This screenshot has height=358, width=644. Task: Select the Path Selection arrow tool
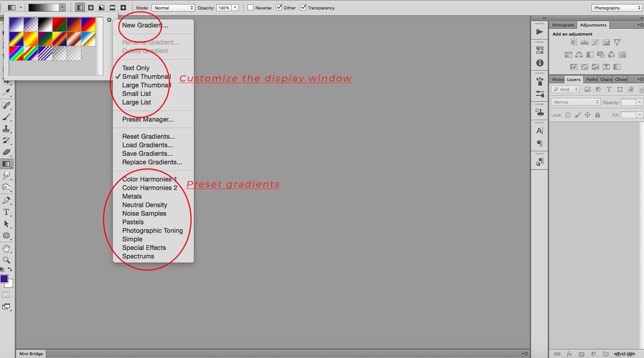pos(6,223)
